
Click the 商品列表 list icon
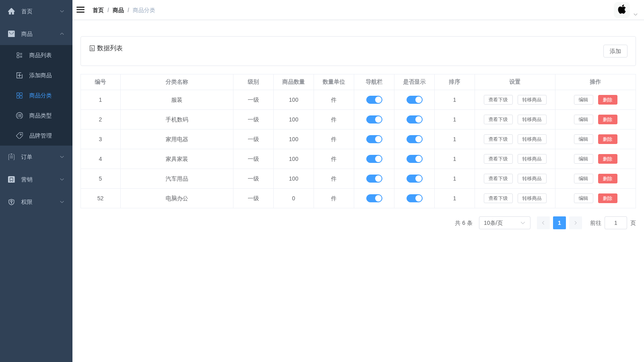point(19,55)
